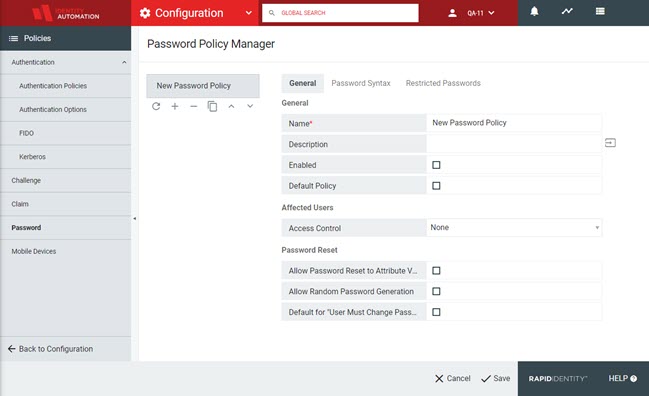Check Default for User Must Change Password
Screen dimensions: 649x396
coord(436,312)
